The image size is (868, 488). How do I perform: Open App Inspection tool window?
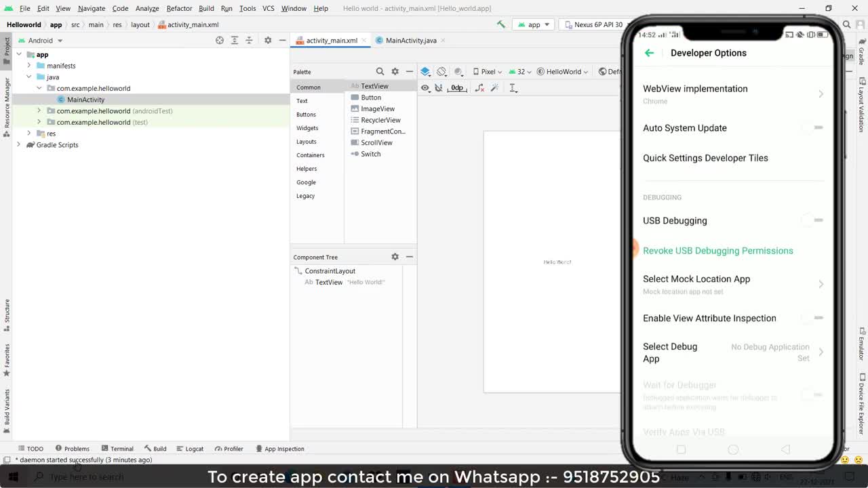[x=279, y=449]
